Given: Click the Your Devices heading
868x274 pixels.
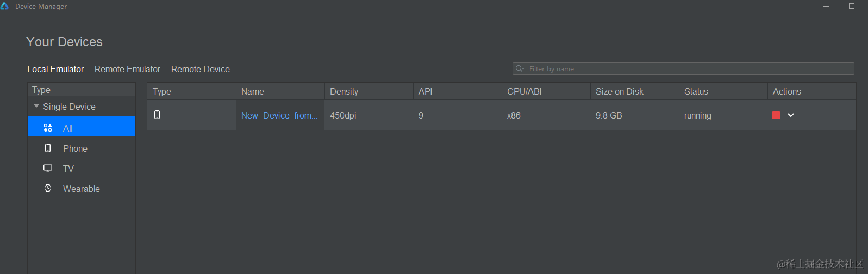Looking at the screenshot, I should (64, 42).
